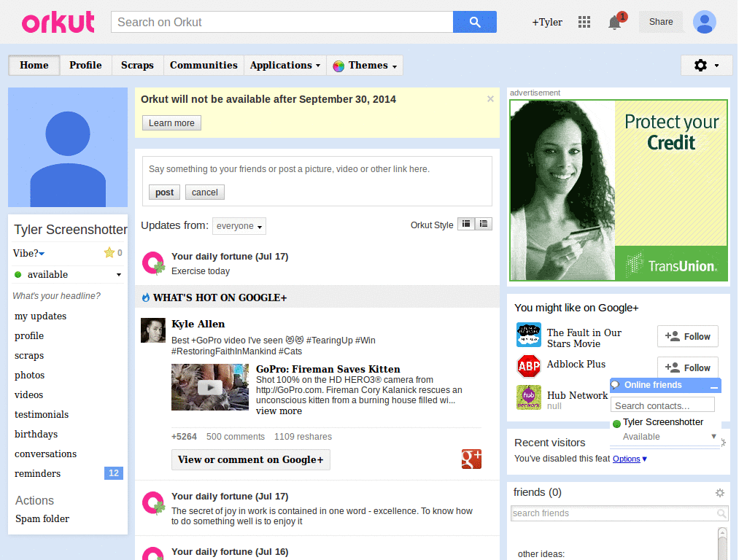The image size is (747, 560).
Task: Click the first daily fortune clover icon
Action: coord(153,263)
